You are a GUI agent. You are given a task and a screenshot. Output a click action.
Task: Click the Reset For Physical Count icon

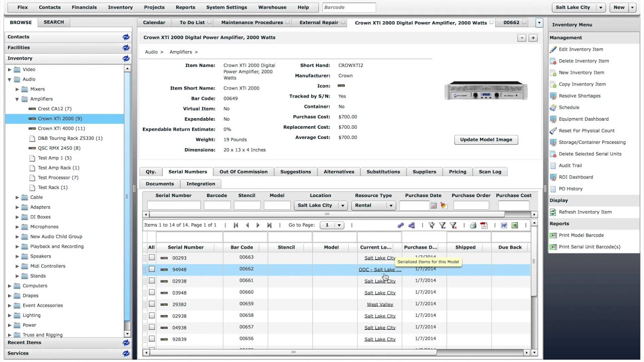553,131
